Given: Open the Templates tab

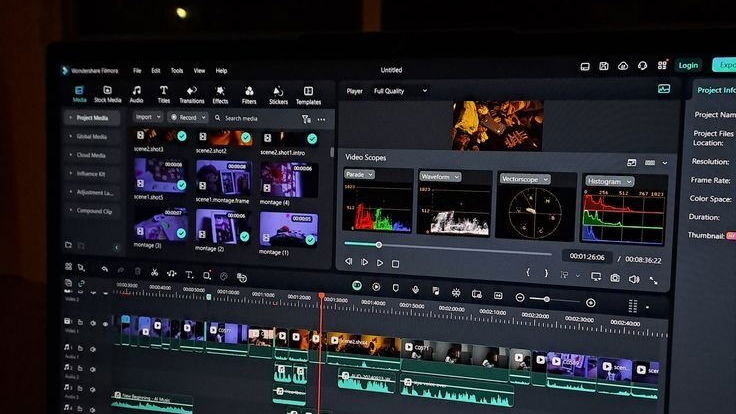Looking at the screenshot, I should point(308,96).
